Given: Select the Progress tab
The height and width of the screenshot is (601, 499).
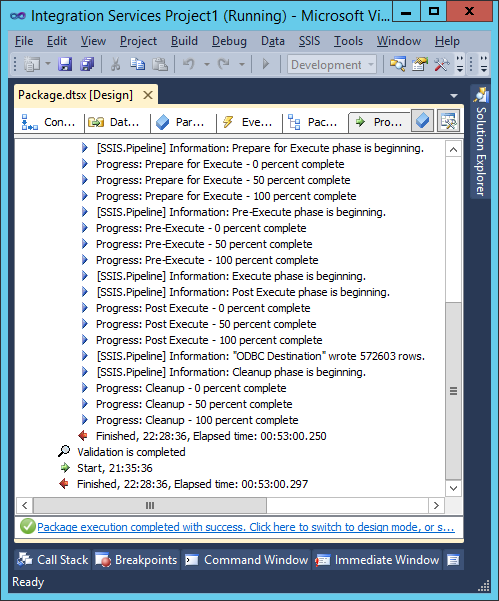Looking at the screenshot, I should pos(379,122).
